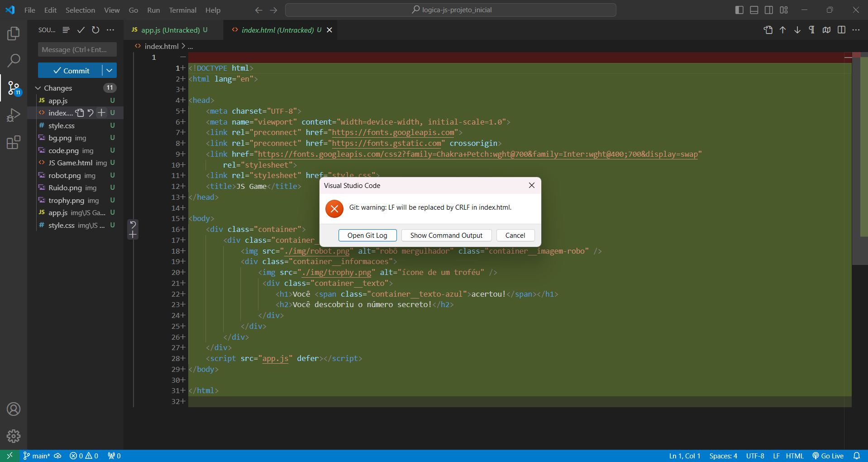Change LF end of line sequence

click(x=776, y=456)
